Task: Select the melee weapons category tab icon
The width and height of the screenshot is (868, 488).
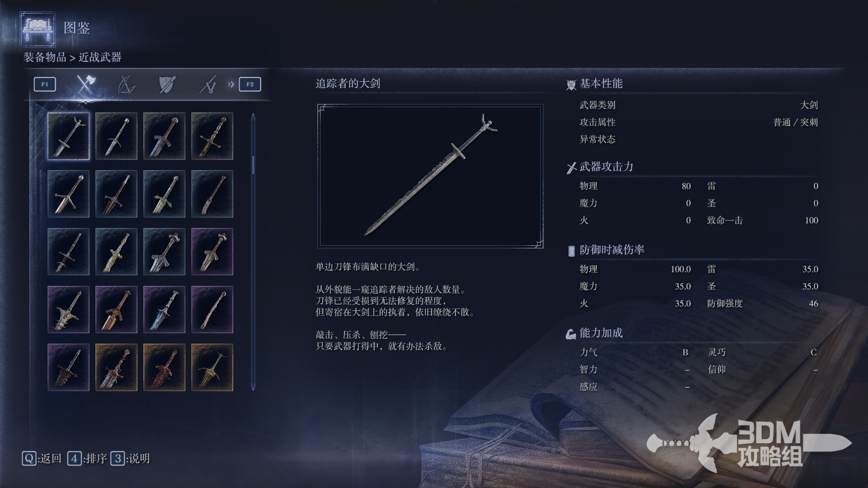Action: tap(85, 84)
